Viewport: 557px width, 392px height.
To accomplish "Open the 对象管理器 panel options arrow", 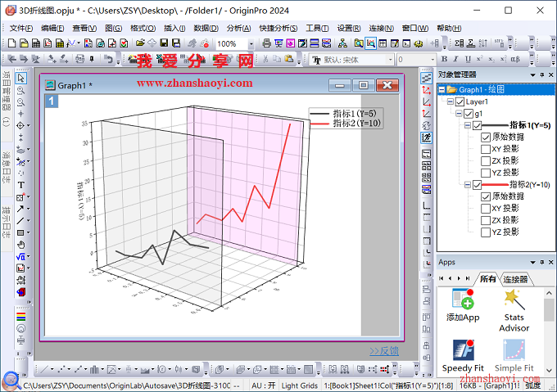I will [533, 74].
